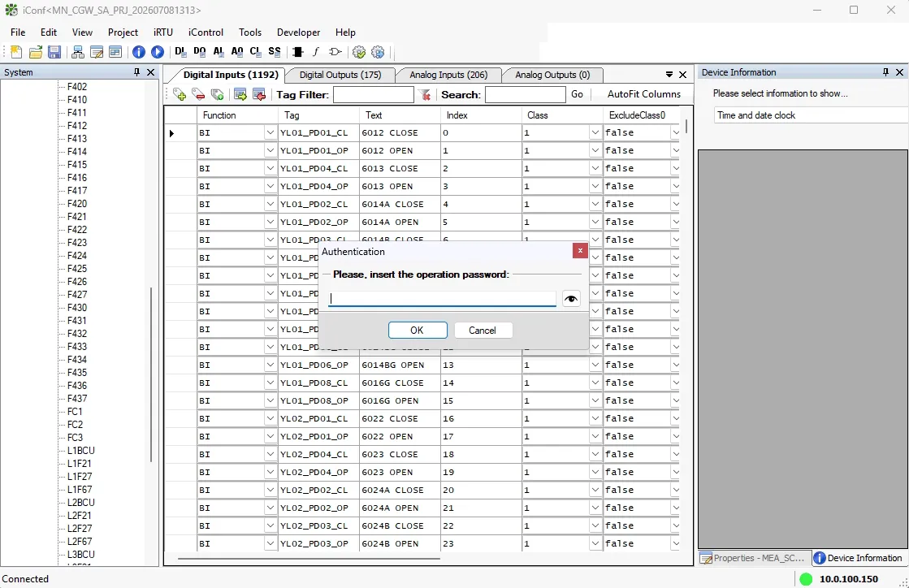Open a project with the folder icon
This screenshot has width=909, height=588.
pyautogui.click(x=36, y=52)
